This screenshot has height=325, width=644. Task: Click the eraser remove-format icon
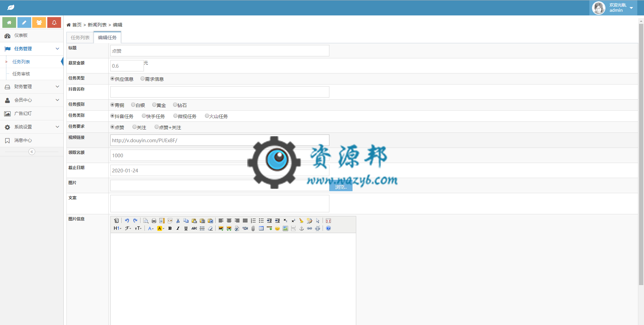point(210,228)
